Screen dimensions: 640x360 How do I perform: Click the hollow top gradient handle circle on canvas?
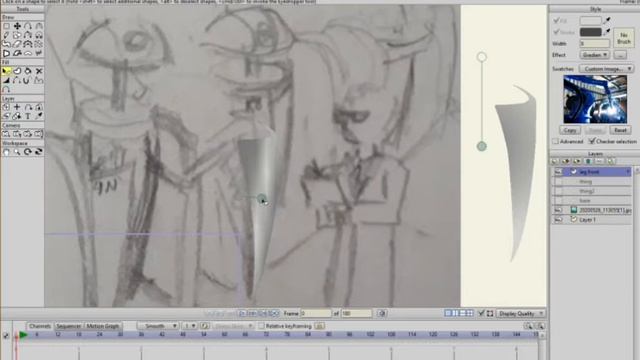[x=482, y=57]
